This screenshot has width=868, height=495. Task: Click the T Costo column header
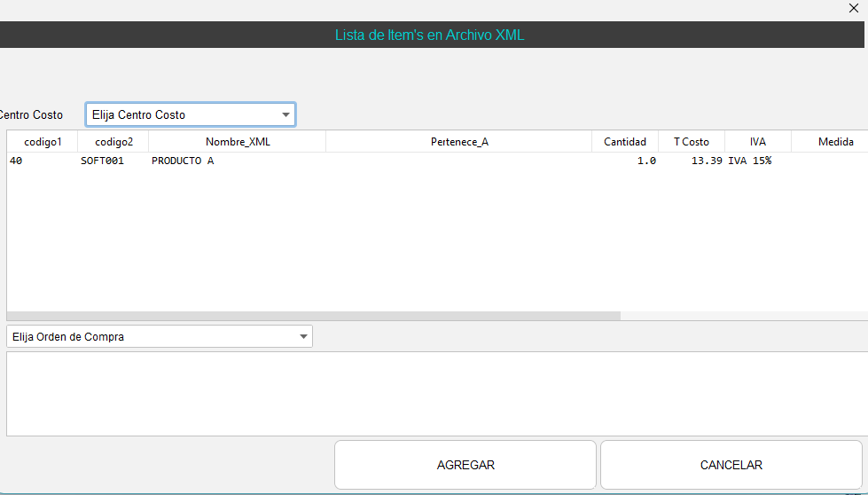tap(692, 142)
